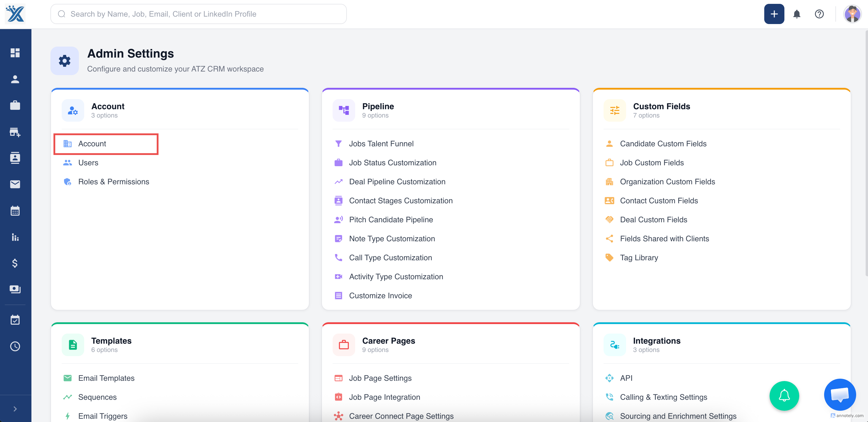Open Deal Pipeline Customization
This screenshot has height=422, width=868.
(397, 182)
